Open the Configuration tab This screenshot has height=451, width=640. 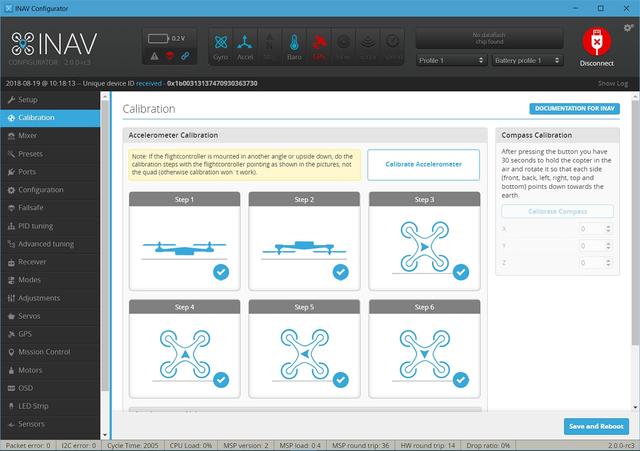point(50,190)
